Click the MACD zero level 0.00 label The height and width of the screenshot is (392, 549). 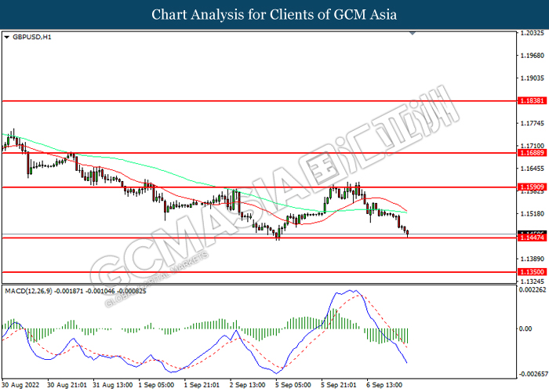pyautogui.click(x=525, y=328)
